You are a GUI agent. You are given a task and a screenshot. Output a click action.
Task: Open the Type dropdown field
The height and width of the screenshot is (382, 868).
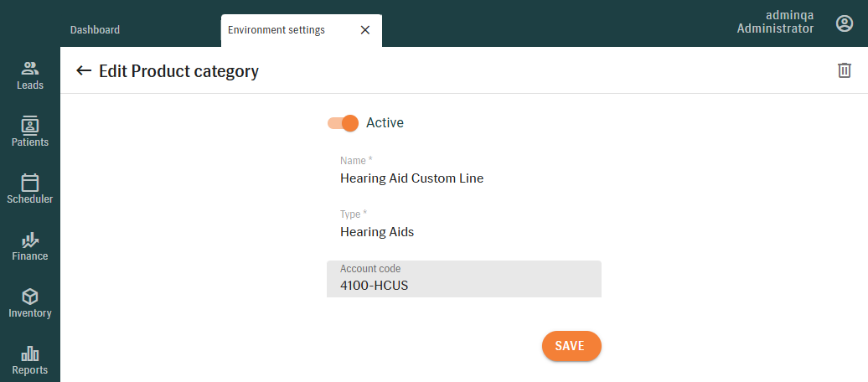[463, 231]
